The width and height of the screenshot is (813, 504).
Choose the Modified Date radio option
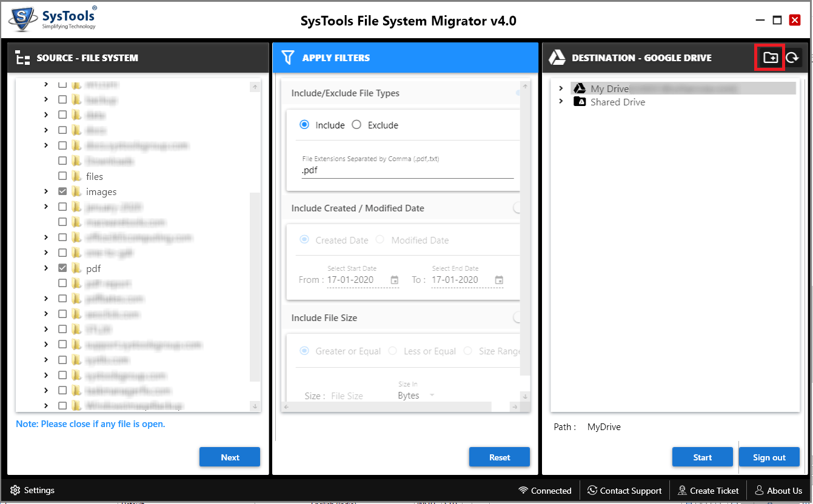point(380,240)
